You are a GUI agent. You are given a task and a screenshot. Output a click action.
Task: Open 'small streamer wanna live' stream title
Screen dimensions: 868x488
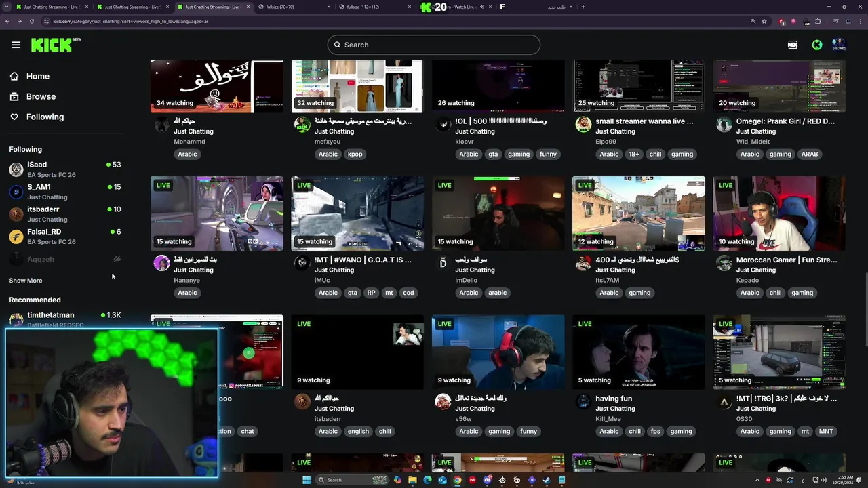click(x=644, y=121)
